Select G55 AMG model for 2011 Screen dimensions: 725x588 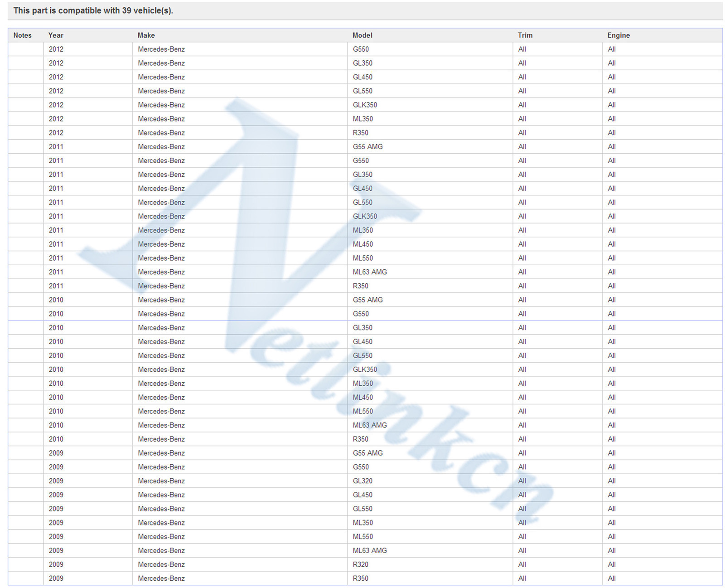pyautogui.click(x=367, y=147)
